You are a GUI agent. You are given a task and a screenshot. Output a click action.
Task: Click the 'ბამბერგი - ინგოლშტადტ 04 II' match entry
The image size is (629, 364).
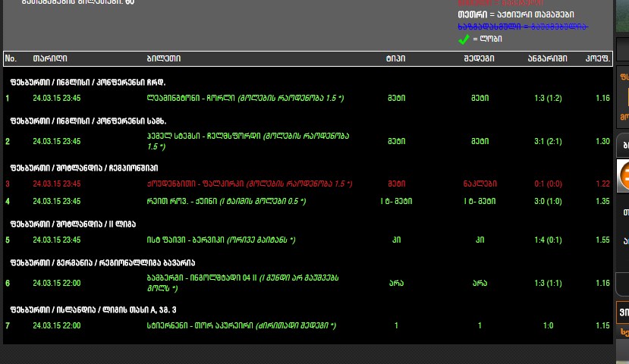click(243, 283)
